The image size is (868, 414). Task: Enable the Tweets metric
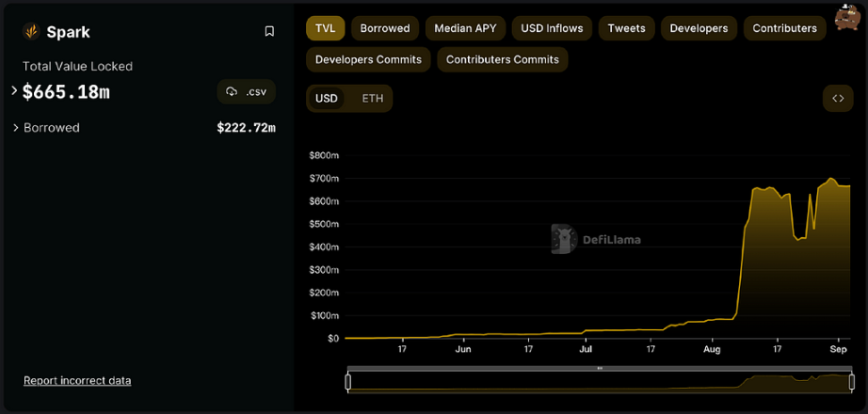coord(626,28)
